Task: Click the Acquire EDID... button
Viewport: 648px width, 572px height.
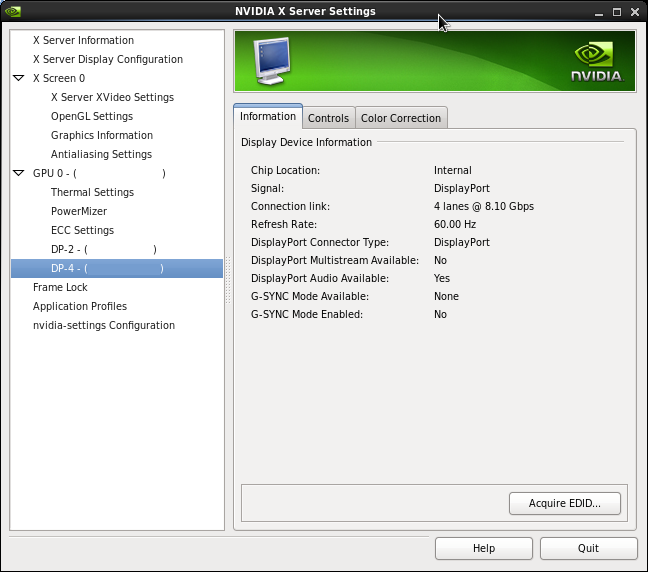Action: [x=565, y=503]
